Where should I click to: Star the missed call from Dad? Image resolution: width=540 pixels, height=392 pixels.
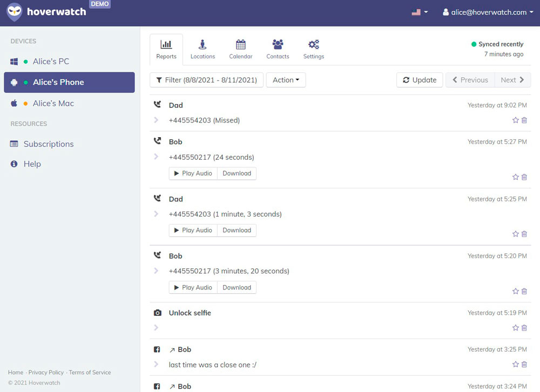click(x=515, y=120)
